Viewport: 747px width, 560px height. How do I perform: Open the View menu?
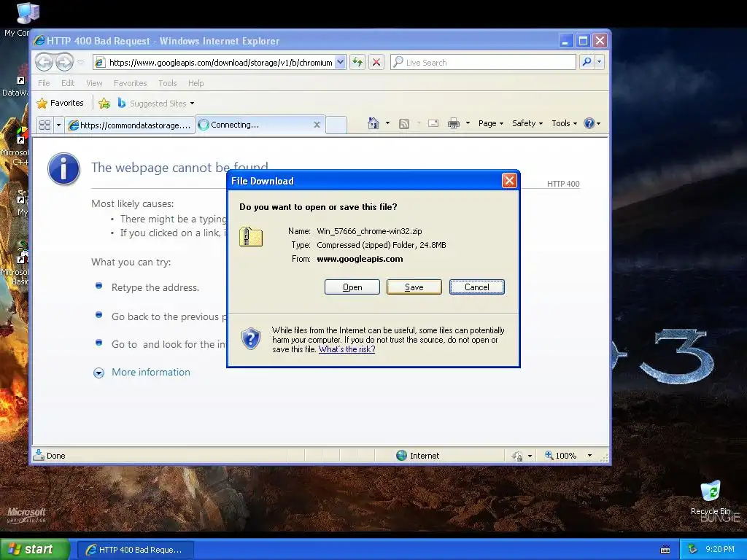pos(94,83)
